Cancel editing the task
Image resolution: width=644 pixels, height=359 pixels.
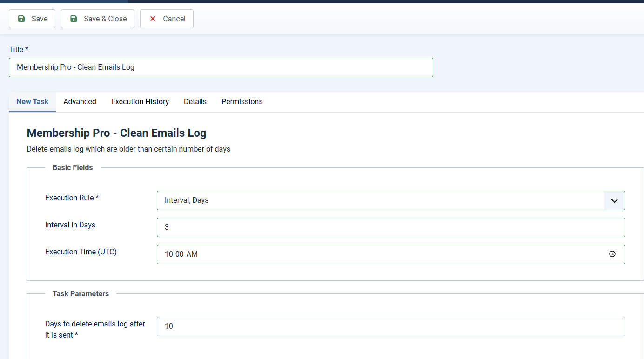(x=167, y=19)
